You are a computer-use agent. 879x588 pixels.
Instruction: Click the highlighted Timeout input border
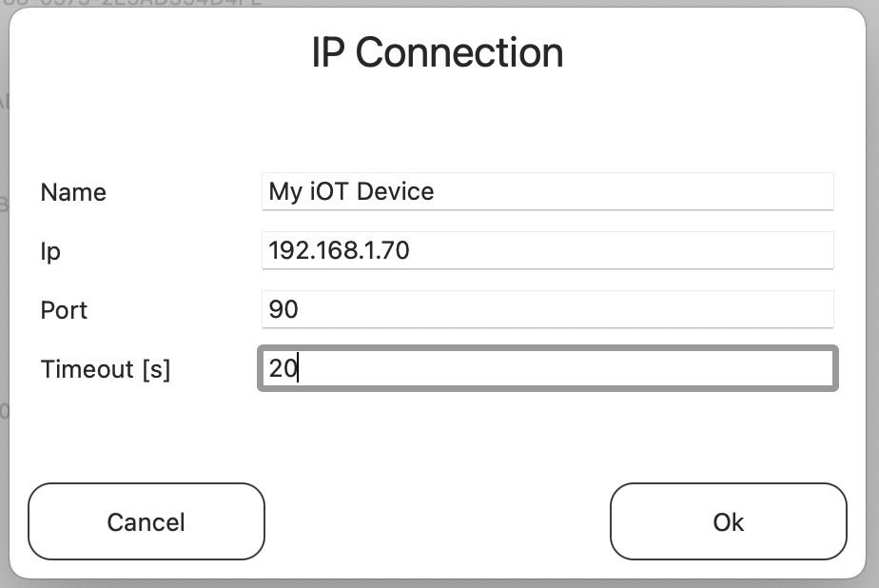click(x=547, y=349)
